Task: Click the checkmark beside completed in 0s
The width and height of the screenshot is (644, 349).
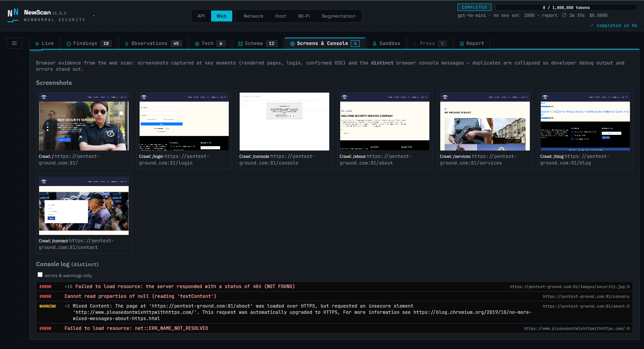Action: point(592,25)
